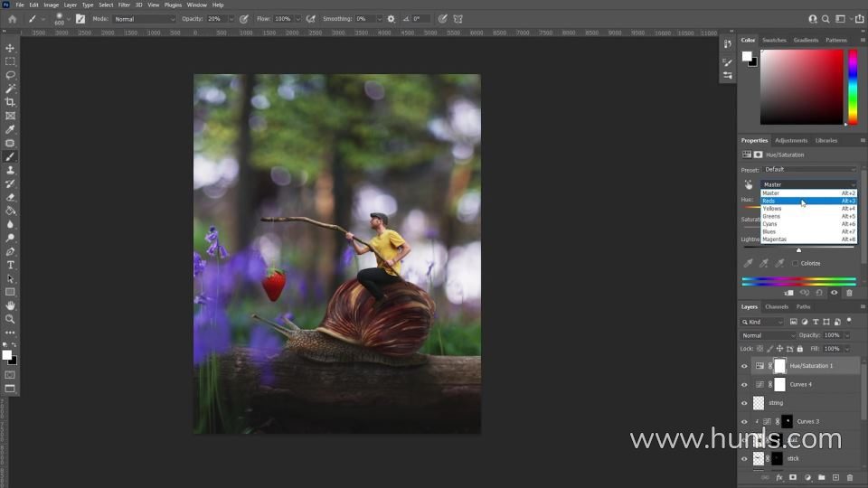Expand the Preset dropdown in Properties
The image size is (868, 488).
pos(809,169)
